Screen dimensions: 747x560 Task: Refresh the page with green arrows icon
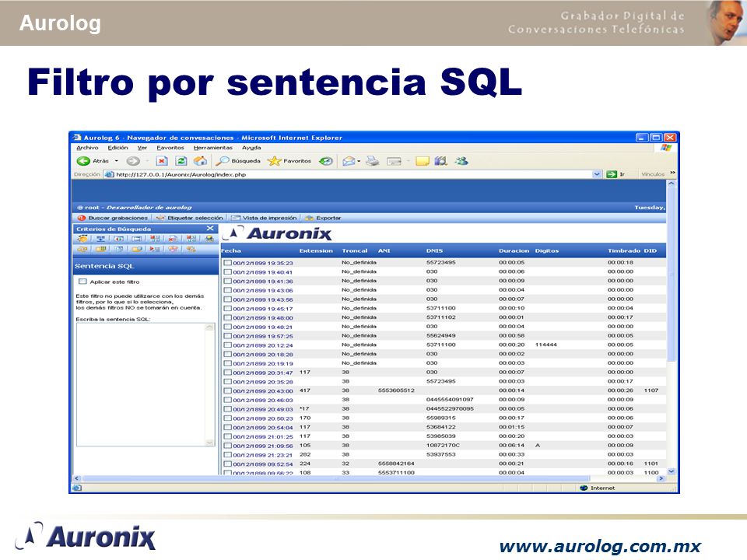181,161
